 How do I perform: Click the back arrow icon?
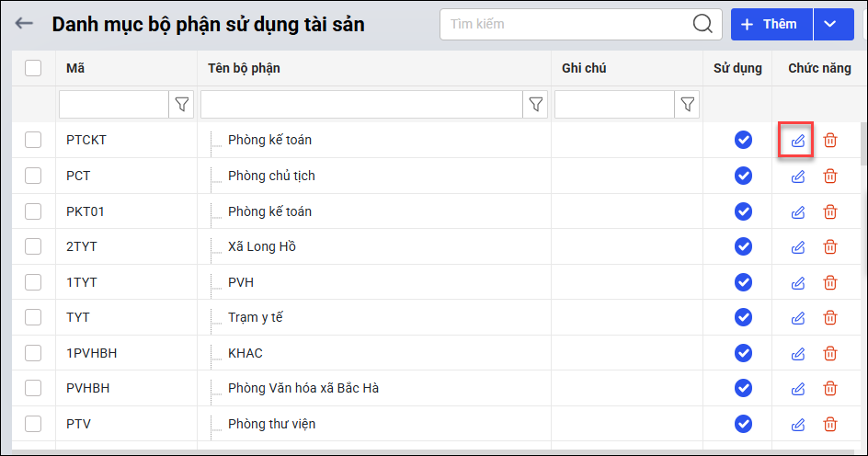pos(24,24)
